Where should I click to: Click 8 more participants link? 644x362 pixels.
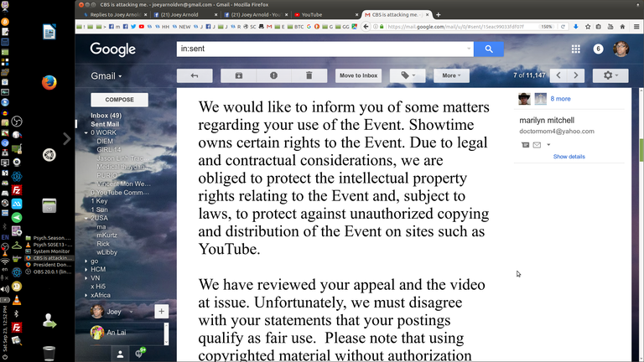[x=560, y=99]
